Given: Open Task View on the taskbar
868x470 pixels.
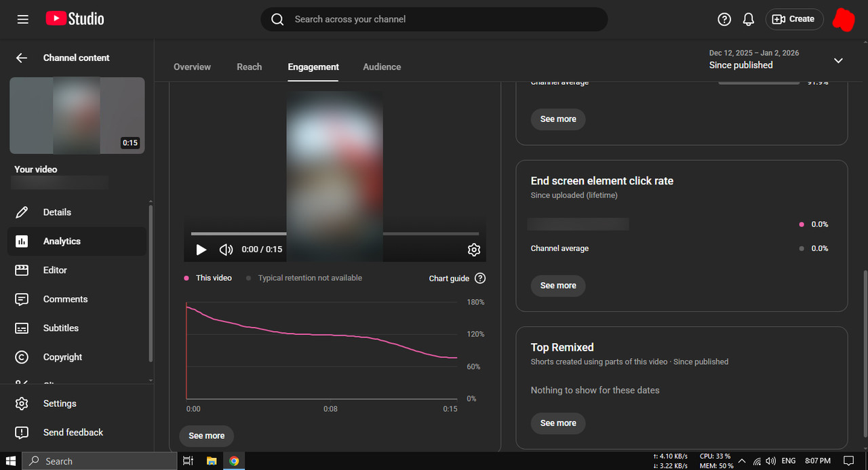Looking at the screenshot, I should coord(189,461).
